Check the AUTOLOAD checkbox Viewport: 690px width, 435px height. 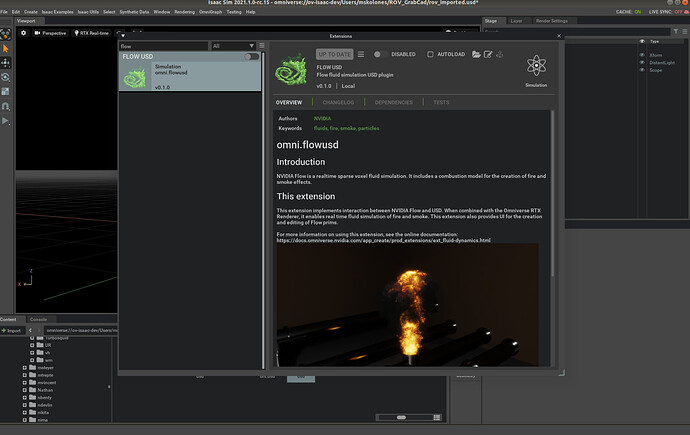[x=430, y=54]
